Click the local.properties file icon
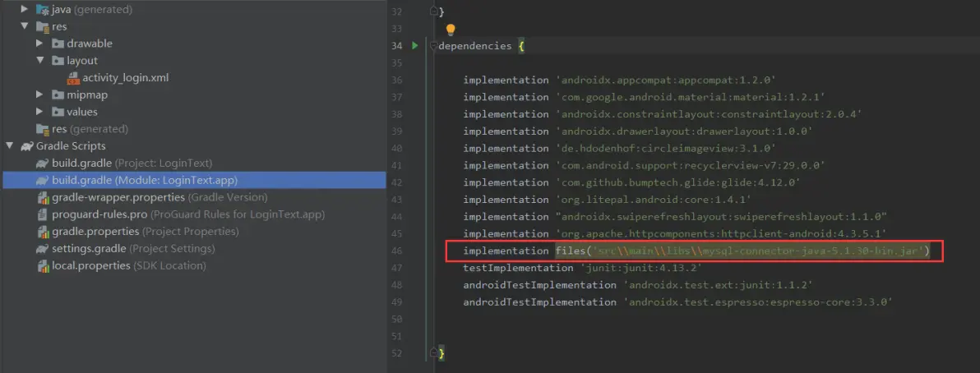Image resolution: width=980 pixels, height=373 pixels. (x=43, y=265)
